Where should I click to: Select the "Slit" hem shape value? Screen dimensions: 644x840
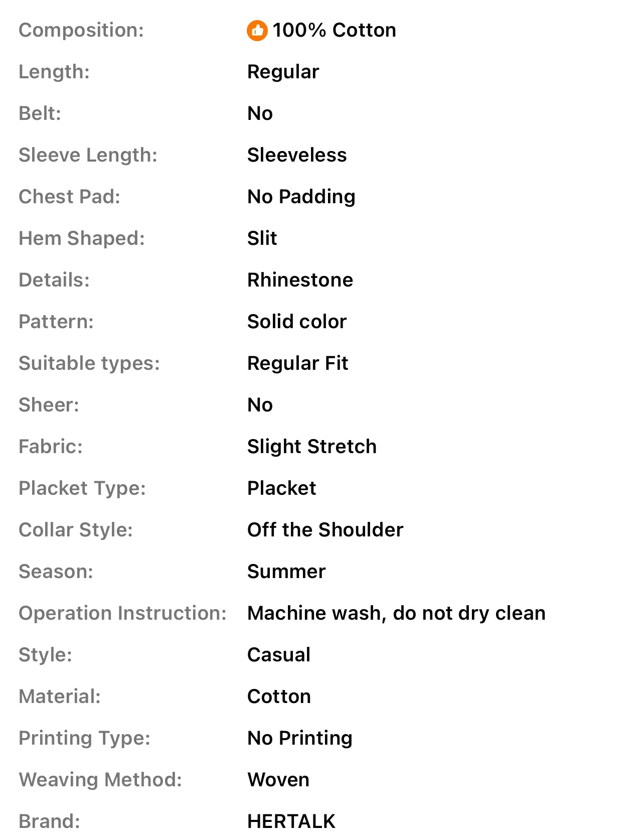click(262, 238)
